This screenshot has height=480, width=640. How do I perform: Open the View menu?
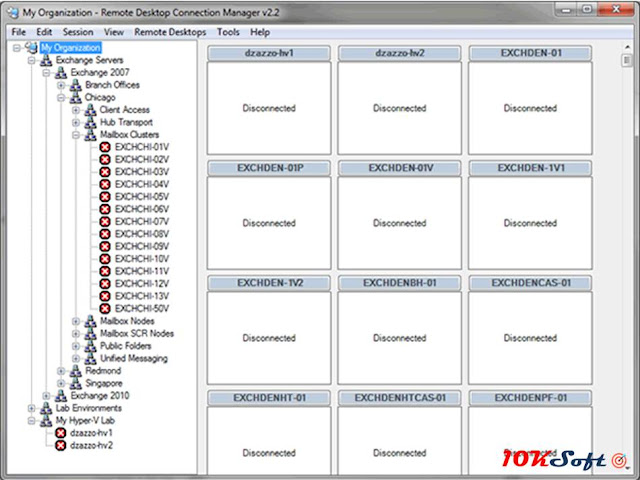113,32
